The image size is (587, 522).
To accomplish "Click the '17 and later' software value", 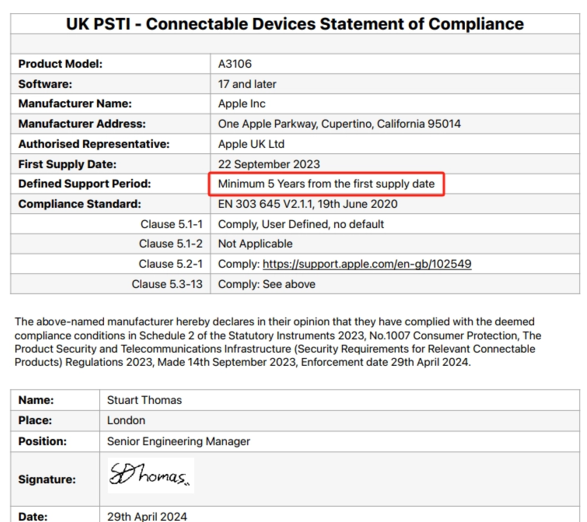I will (247, 84).
